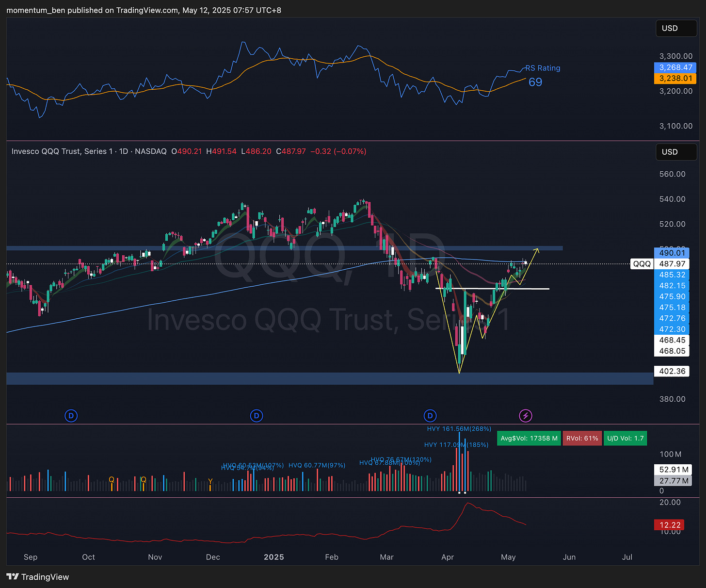Click the Oct label on time axis
The width and height of the screenshot is (706, 588).
pos(89,557)
